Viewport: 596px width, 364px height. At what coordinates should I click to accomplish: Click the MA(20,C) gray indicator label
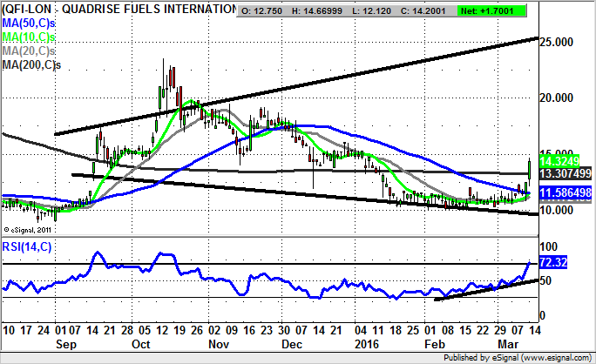tap(29, 52)
